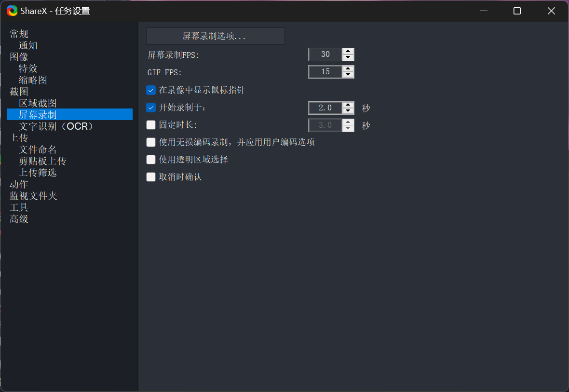
Task: Tick the 取消时确认 checkbox
Action: click(x=151, y=177)
